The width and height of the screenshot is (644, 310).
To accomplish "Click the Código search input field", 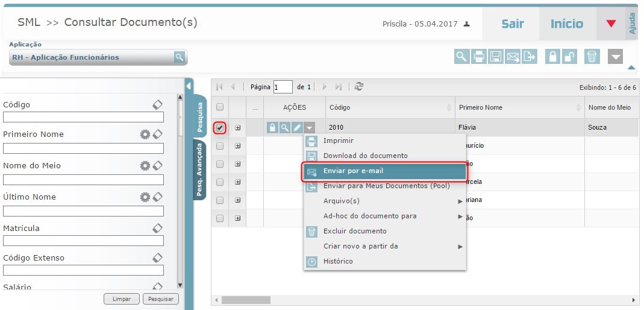I will click(83, 117).
